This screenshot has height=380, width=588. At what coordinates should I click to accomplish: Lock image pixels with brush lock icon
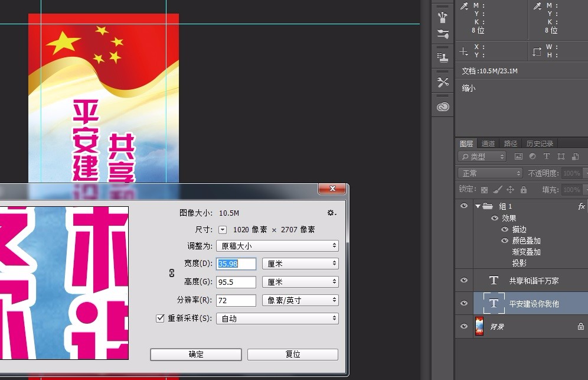pyautogui.click(x=497, y=190)
